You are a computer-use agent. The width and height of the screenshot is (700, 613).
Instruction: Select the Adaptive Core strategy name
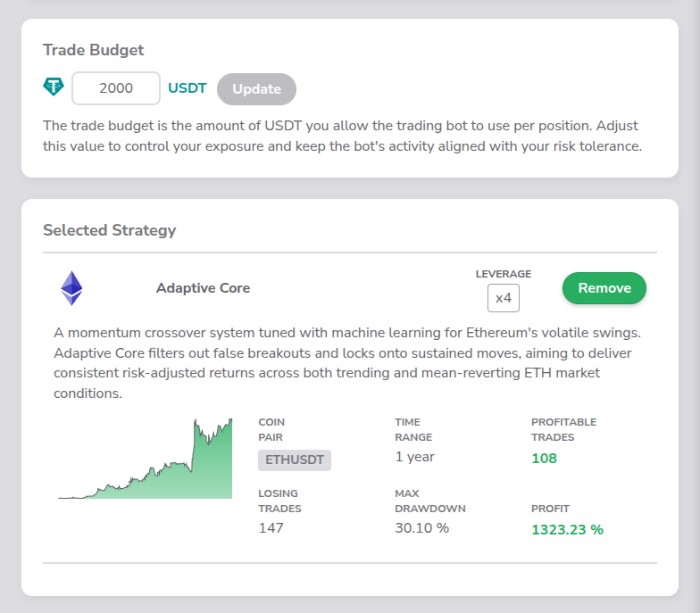click(x=204, y=288)
